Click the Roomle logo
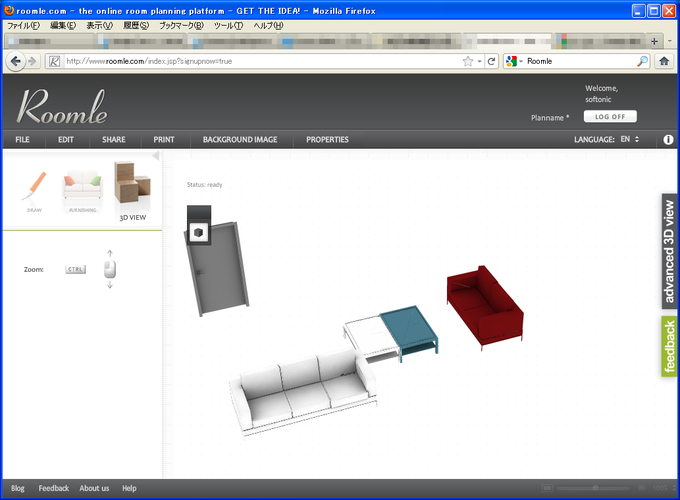Screen dimensions: 680x500 pyautogui.click(x=62, y=107)
